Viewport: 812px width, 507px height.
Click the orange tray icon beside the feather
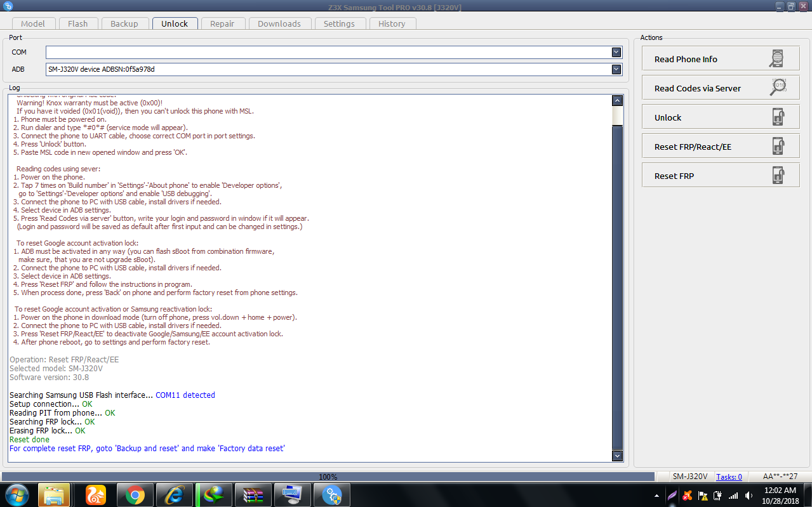(x=688, y=496)
